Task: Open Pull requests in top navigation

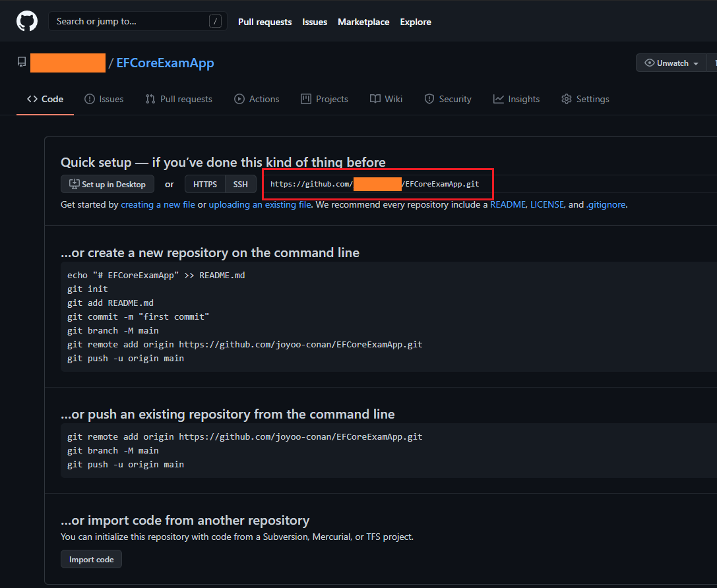Action: [265, 22]
